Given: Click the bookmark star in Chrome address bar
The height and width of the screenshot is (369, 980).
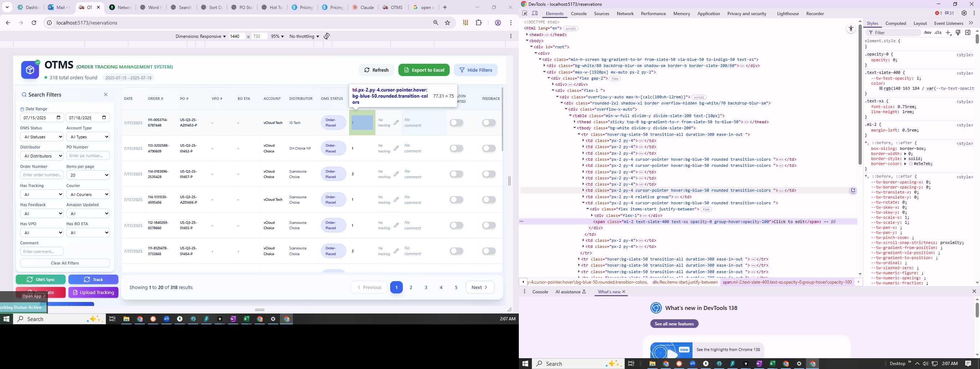Looking at the screenshot, I should click(x=448, y=23).
